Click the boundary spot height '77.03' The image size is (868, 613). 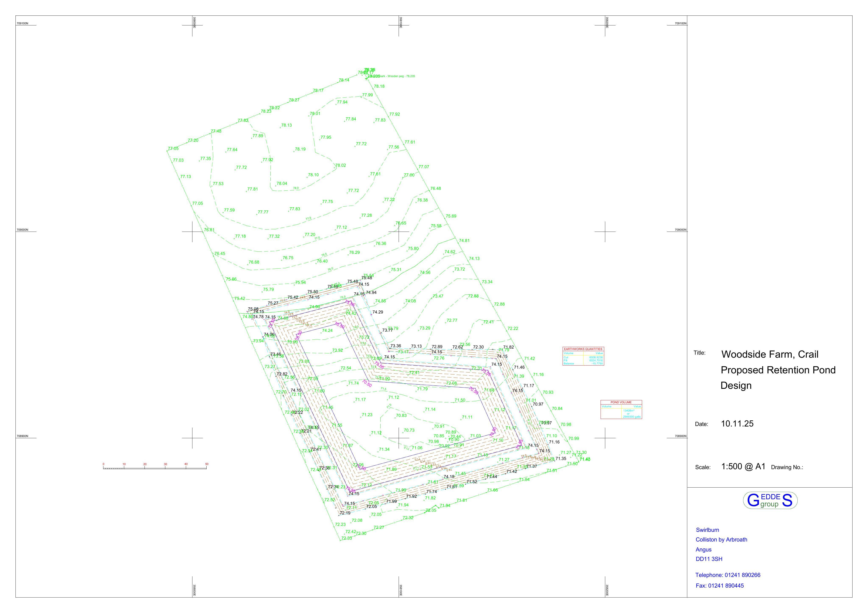[178, 160]
